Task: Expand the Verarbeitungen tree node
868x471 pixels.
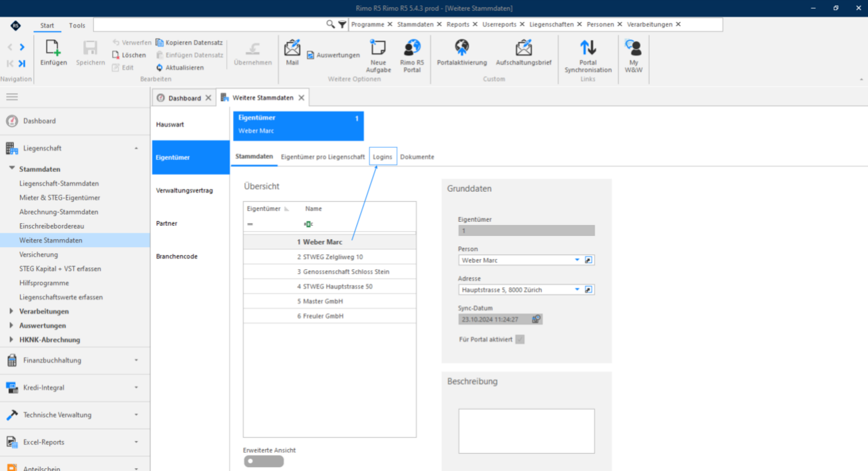Action: coord(11,311)
